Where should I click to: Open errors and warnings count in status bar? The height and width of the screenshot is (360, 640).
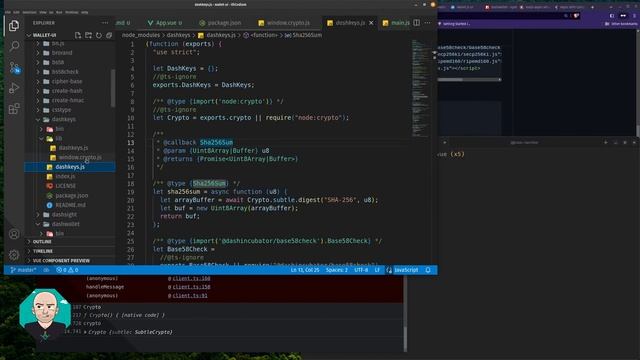pos(67,270)
